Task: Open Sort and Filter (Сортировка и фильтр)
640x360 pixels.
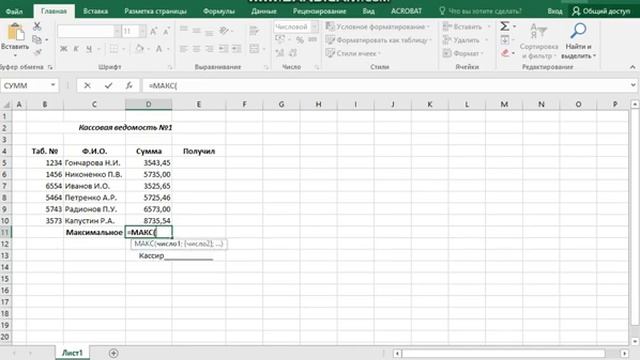Action: [x=539, y=41]
